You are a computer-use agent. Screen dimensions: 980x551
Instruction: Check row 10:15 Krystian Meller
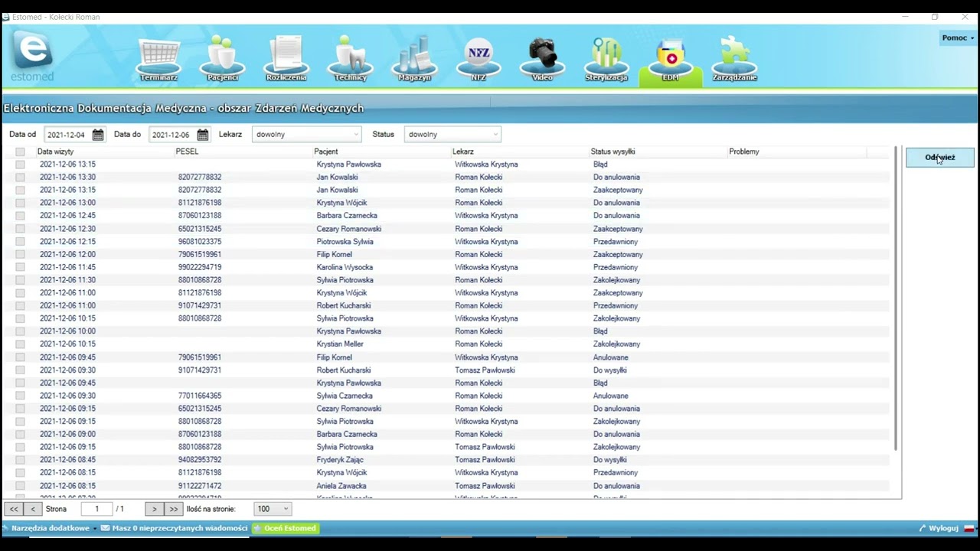click(x=20, y=344)
